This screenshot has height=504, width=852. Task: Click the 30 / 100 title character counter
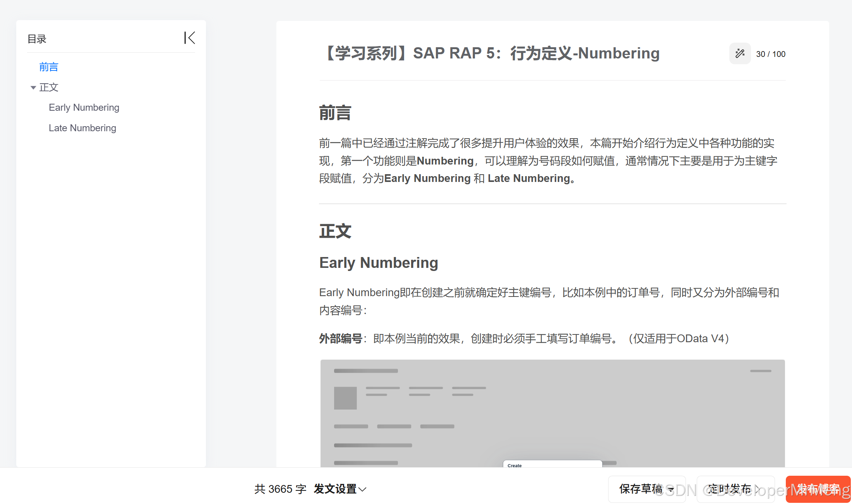coord(770,54)
